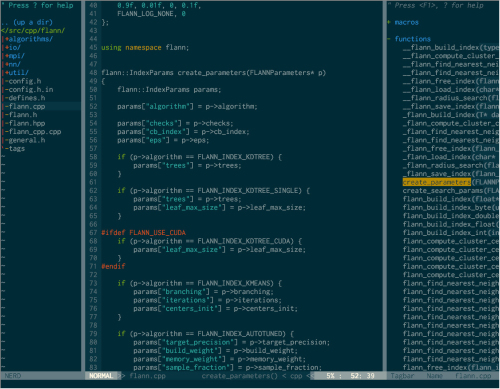The height and width of the screenshot is (389, 500).
Task: Open the mpi/ directory
Action: pyautogui.click(x=15, y=56)
